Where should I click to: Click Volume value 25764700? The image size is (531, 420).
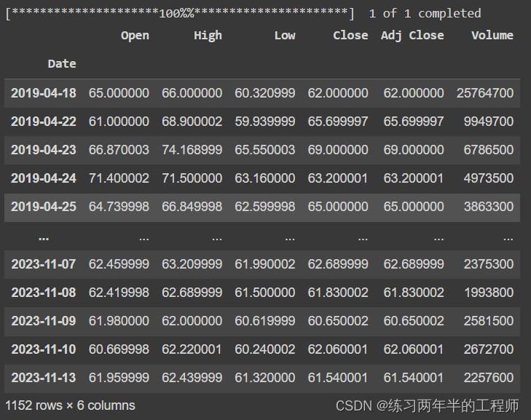click(485, 93)
